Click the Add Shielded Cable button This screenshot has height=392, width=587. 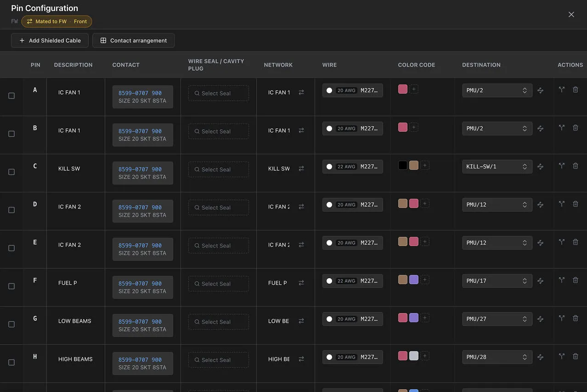pyautogui.click(x=50, y=40)
